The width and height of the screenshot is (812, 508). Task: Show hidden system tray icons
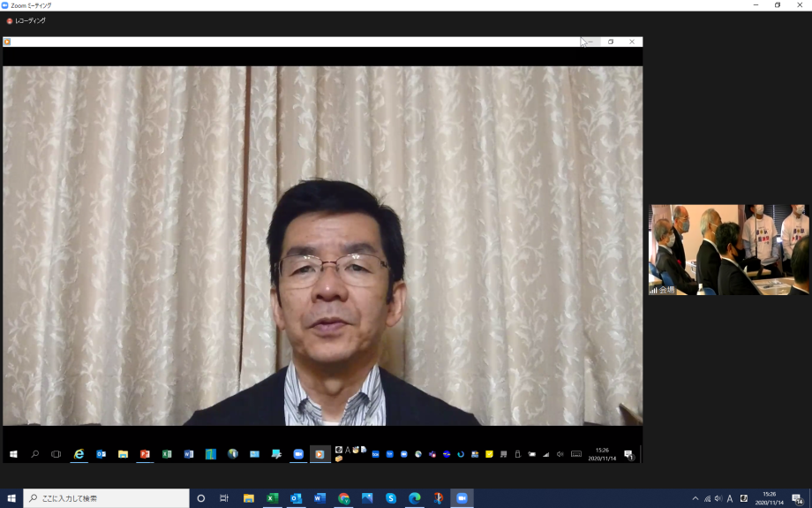(x=695, y=498)
